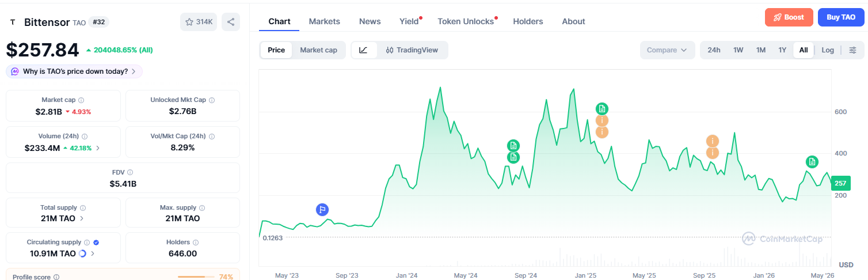Click upper orange info marker near Jan '25

[x=601, y=120]
